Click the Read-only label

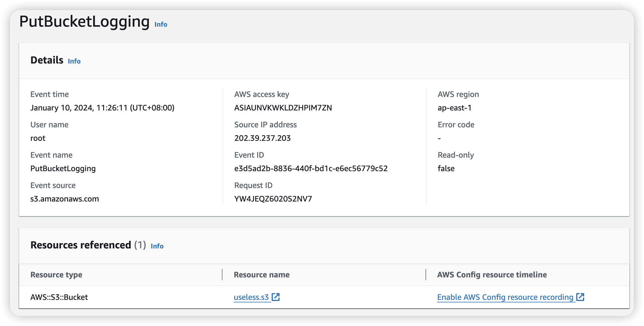(x=456, y=155)
